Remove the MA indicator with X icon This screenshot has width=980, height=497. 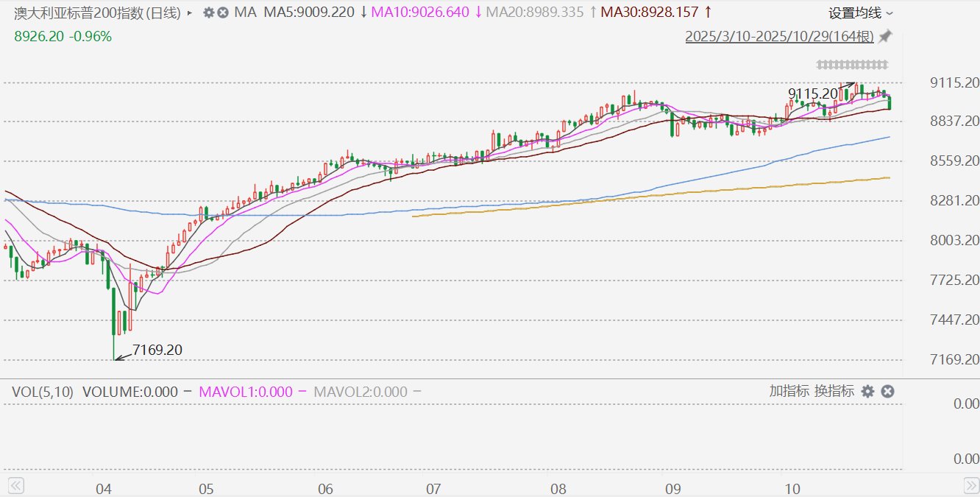coord(223,13)
